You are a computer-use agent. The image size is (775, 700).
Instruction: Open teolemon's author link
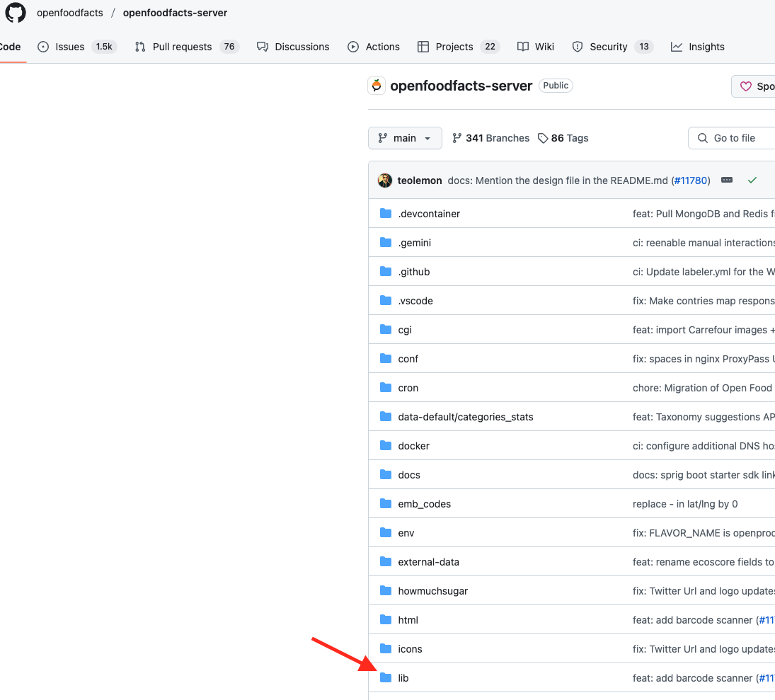[420, 180]
